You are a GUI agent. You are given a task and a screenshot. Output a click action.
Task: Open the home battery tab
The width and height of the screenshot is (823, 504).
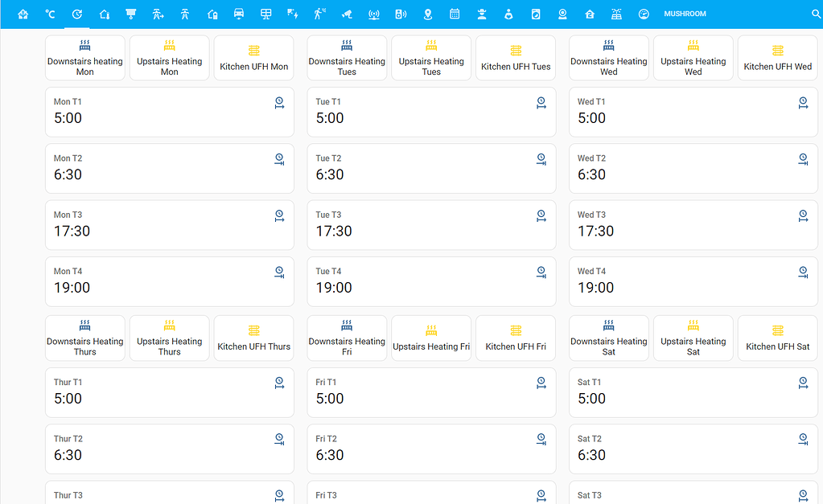tap(212, 14)
